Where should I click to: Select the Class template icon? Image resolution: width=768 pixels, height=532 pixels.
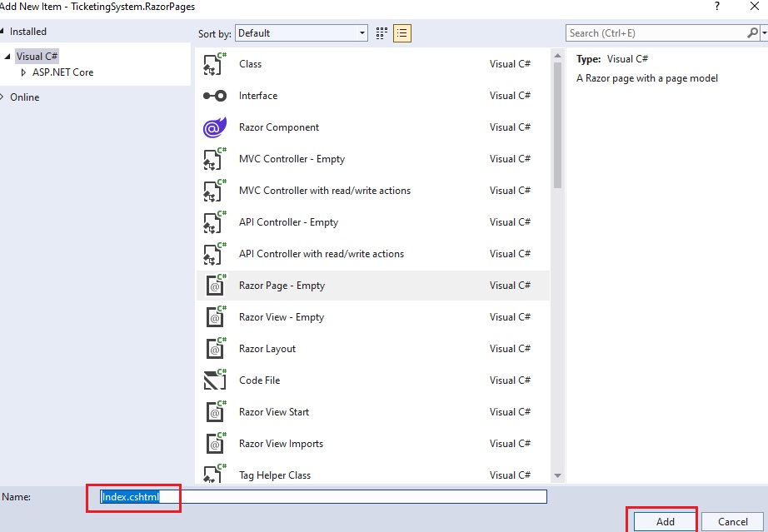pyautogui.click(x=215, y=63)
